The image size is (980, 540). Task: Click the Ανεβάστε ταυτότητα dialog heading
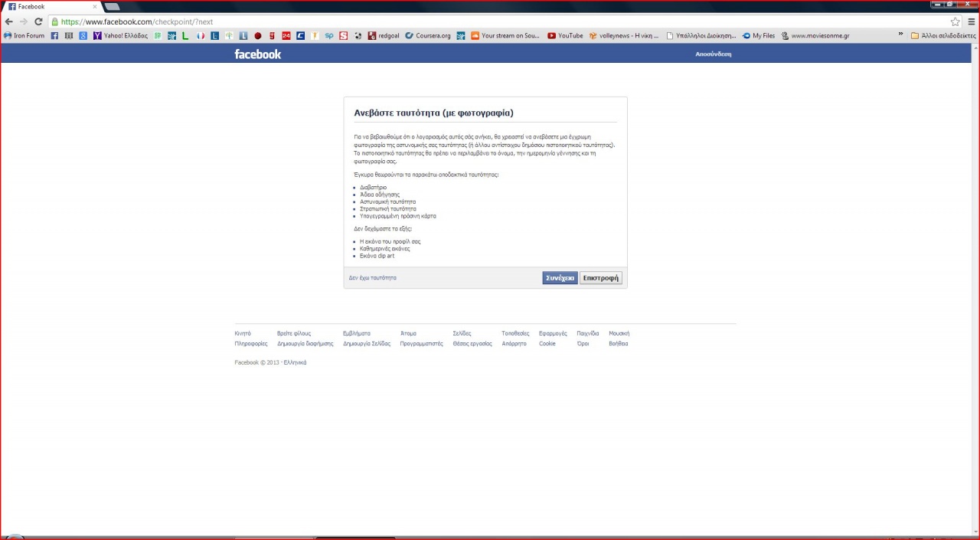tap(433, 113)
